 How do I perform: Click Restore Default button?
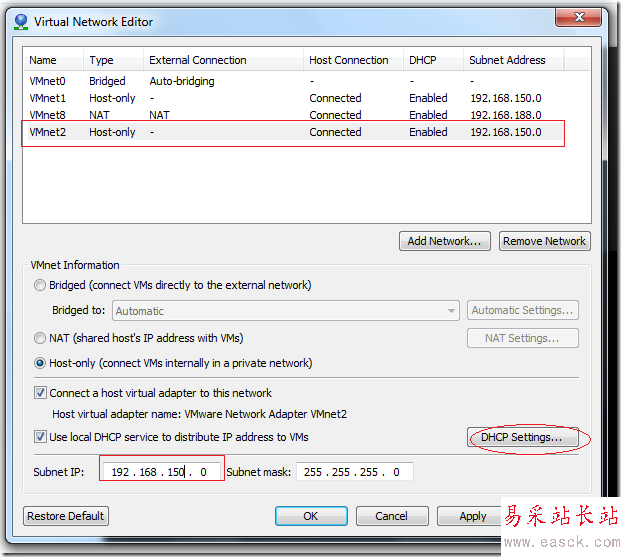(66, 516)
